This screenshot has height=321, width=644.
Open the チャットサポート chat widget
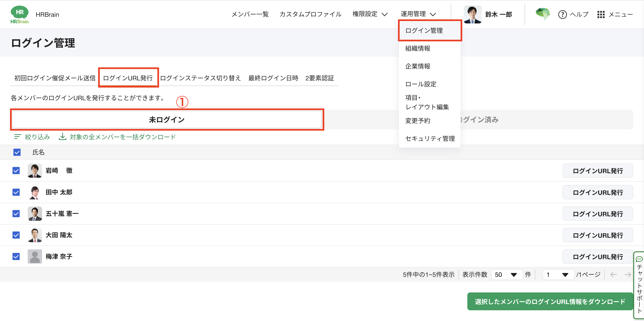639,285
